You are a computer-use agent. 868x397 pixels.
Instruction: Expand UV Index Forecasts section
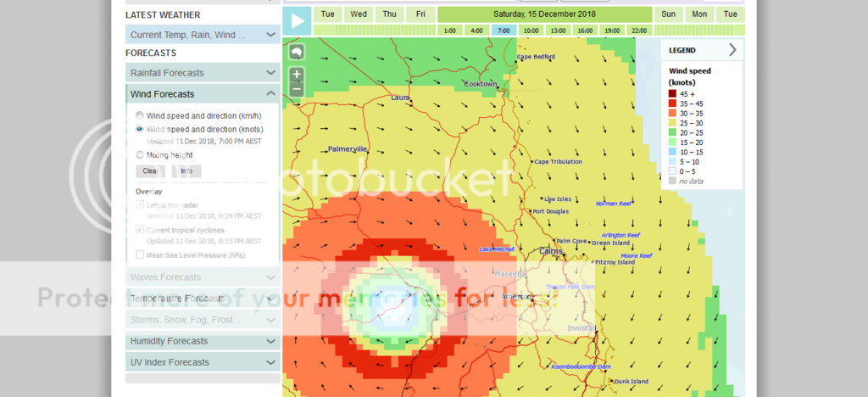click(x=203, y=362)
